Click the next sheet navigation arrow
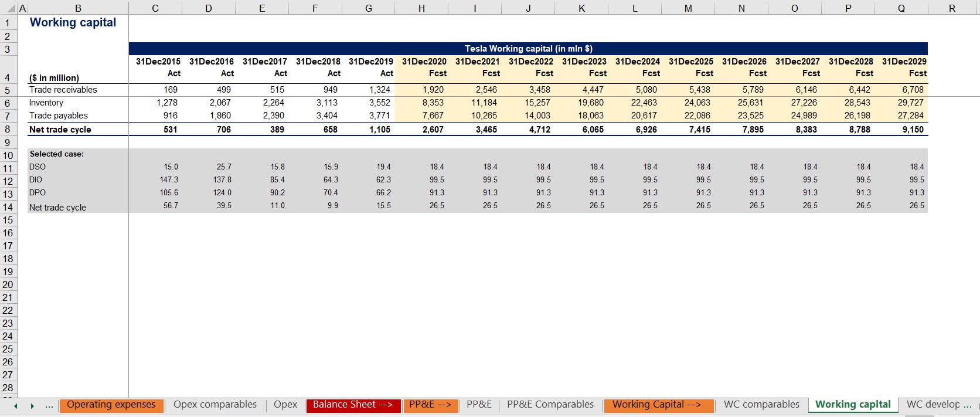This screenshot has width=980, height=417. [32, 406]
